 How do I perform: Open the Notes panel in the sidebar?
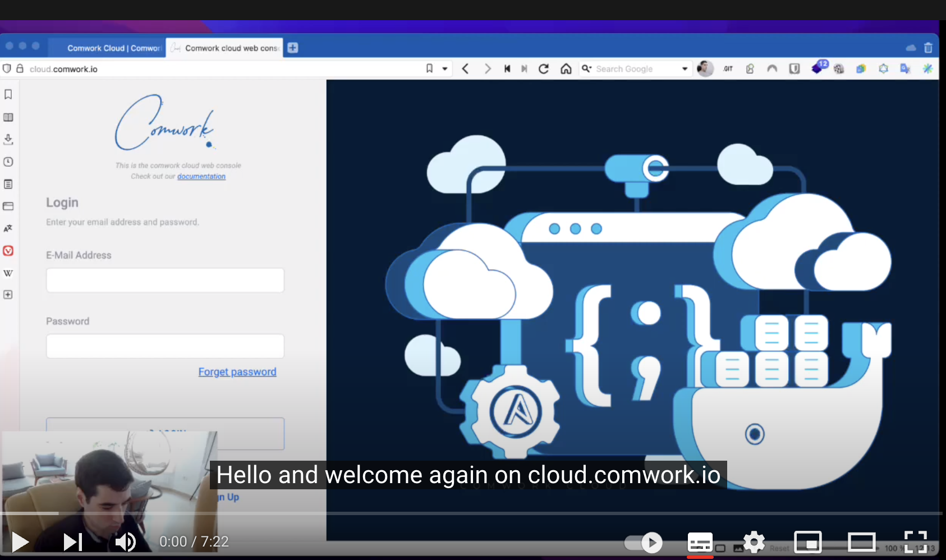coord(8,184)
